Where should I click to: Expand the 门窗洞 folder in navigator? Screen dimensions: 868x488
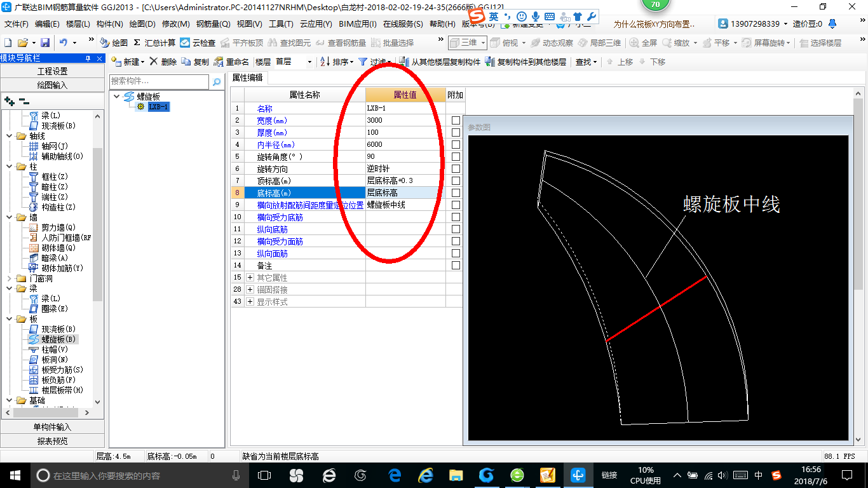(x=9, y=278)
